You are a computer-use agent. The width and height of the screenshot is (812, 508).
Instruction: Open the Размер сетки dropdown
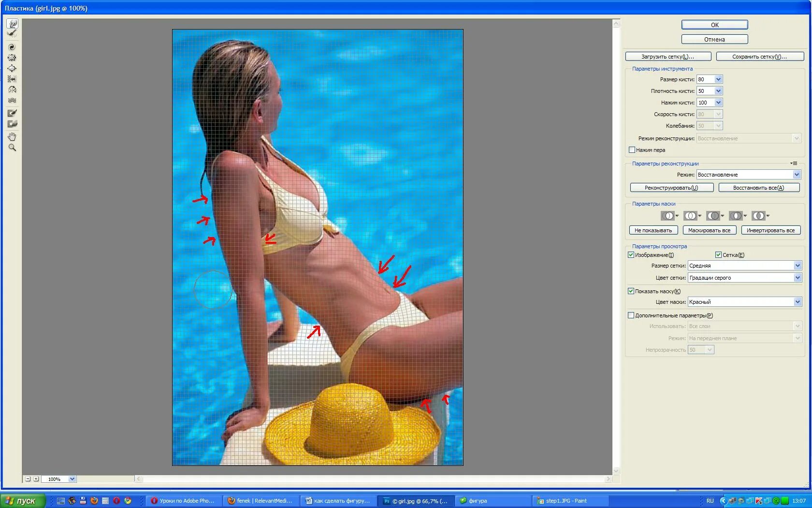[x=797, y=266]
